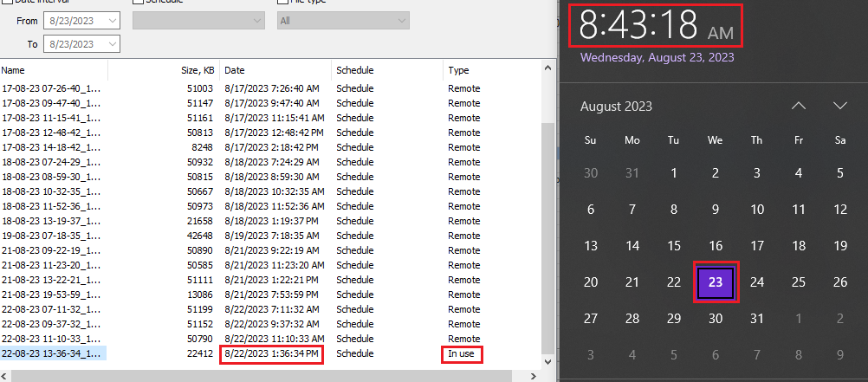
Task: Click the file list scroll-up arrow
Action: pyautogui.click(x=547, y=68)
